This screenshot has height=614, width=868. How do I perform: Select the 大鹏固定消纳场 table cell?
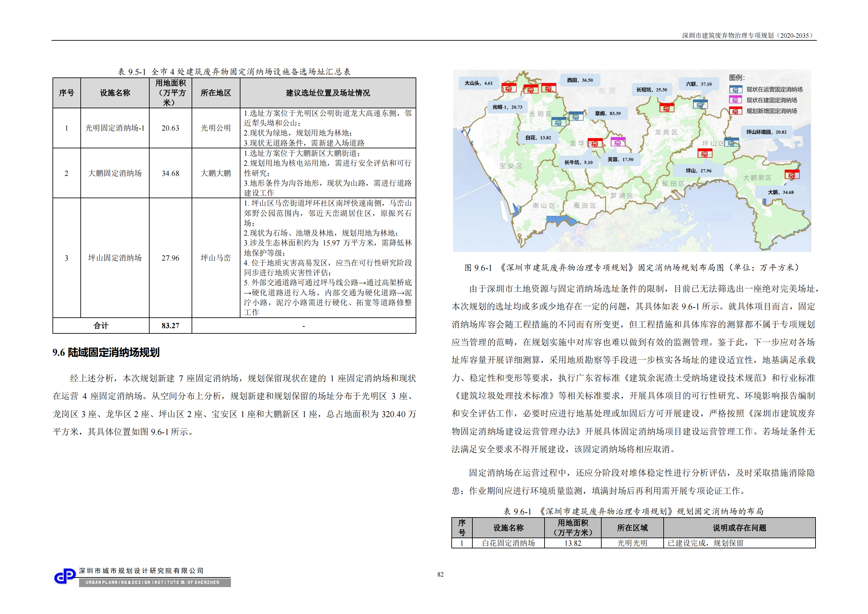(115, 173)
